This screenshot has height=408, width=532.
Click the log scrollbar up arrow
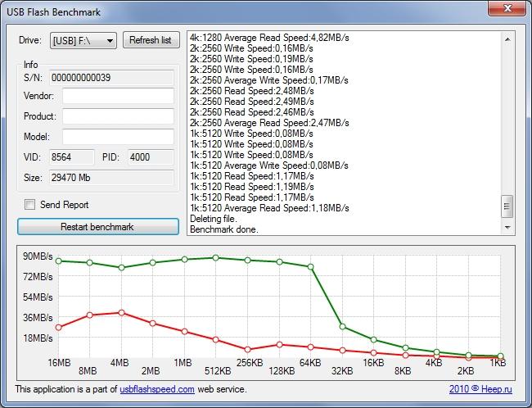[507, 39]
